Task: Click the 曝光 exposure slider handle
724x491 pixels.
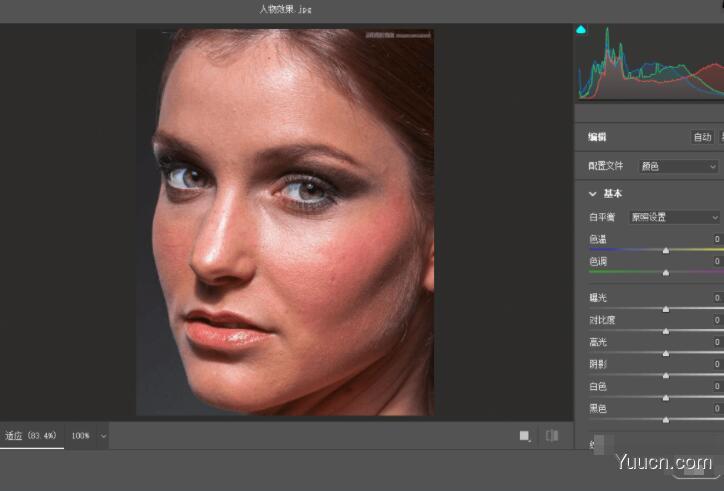Action: pos(666,309)
